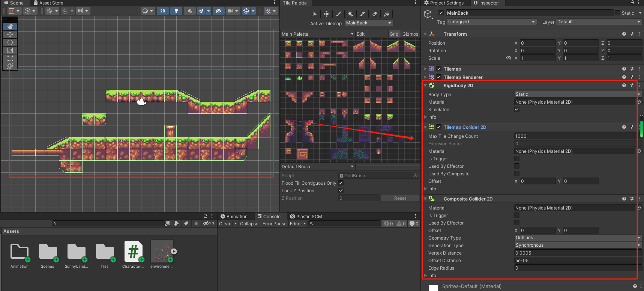Toggle scene audio mute button
This screenshot has width=644, height=291.
point(190,11)
